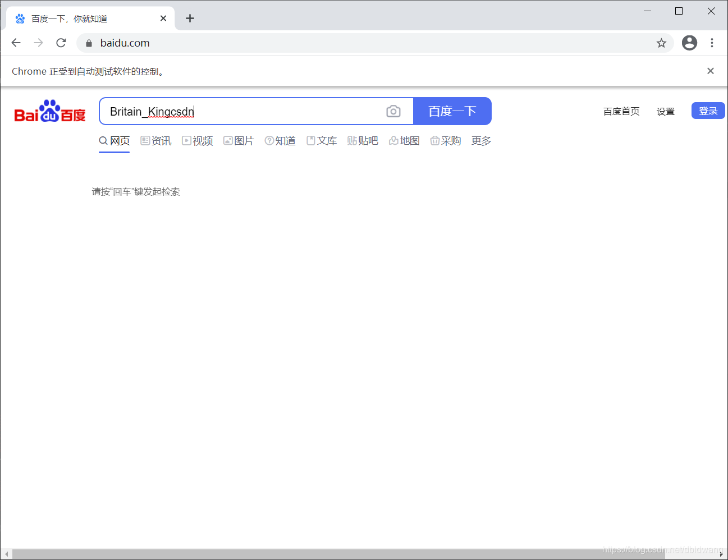Click the browser back arrow
The height and width of the screenshot is (560, 728).
click(16, 43)
